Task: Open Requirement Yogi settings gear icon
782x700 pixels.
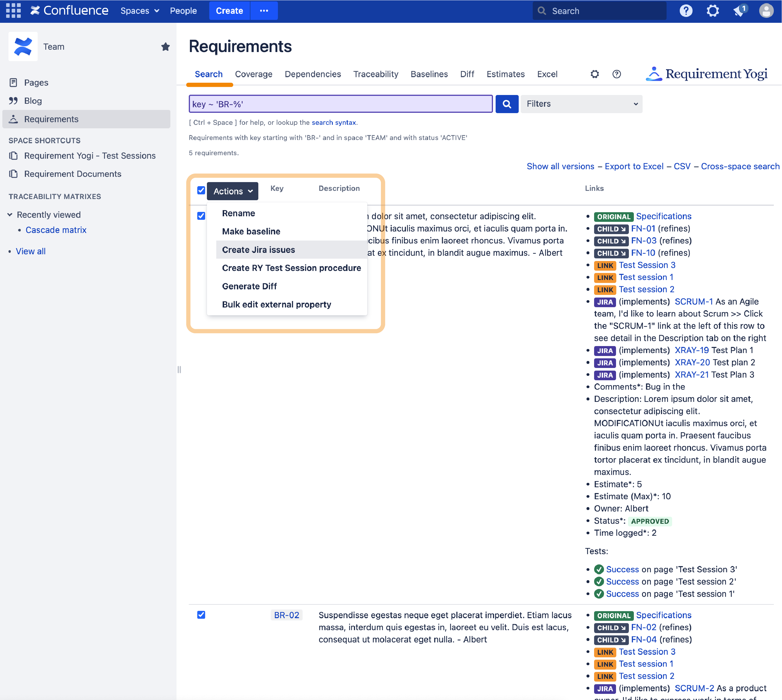Action: tap(594, 74)
